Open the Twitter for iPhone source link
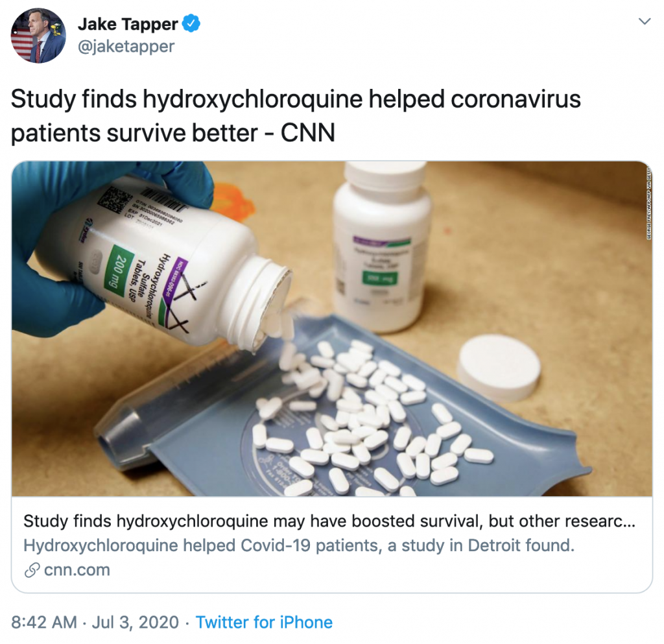664x644 pixels. (x=264, y=622)
